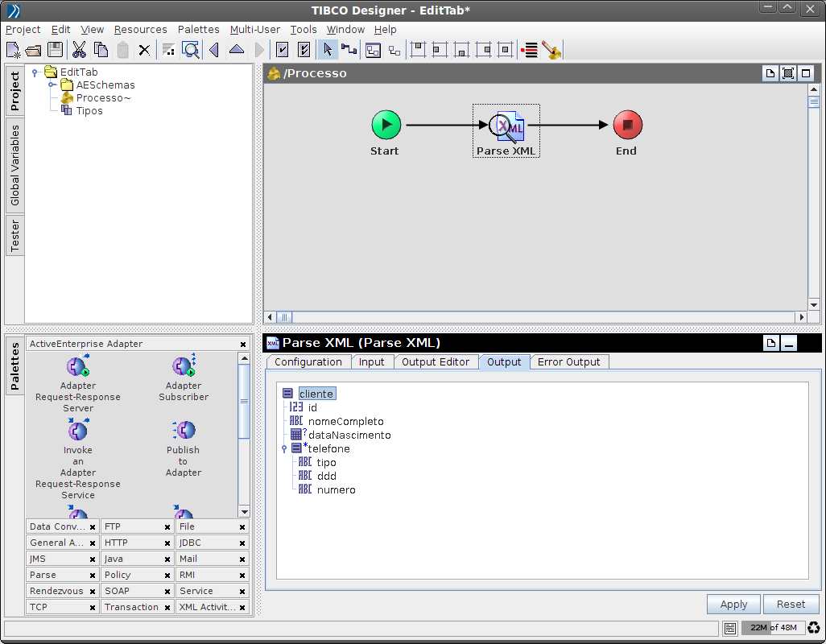This screenshot has height=644, width=826.
Task: Click the Delete X icon in toolbar
Action: [144, 50]
